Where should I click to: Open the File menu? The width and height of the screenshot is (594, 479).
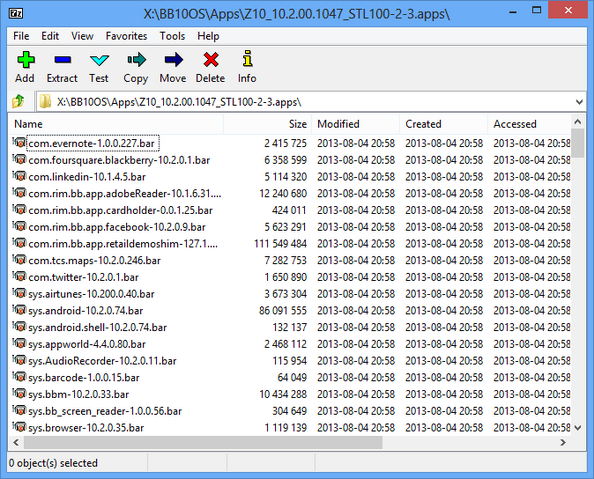(21, 36)
